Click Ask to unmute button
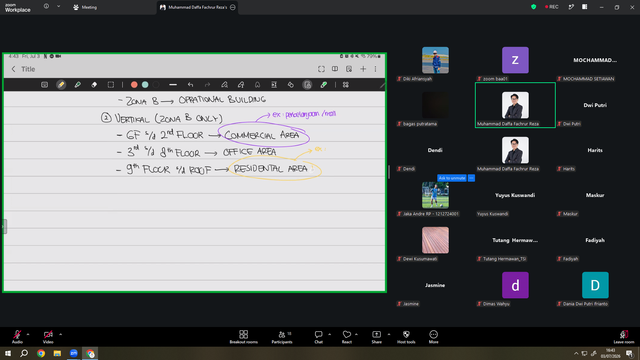The width and height of the screenshot is (640, 360). (x=452, y=178)
